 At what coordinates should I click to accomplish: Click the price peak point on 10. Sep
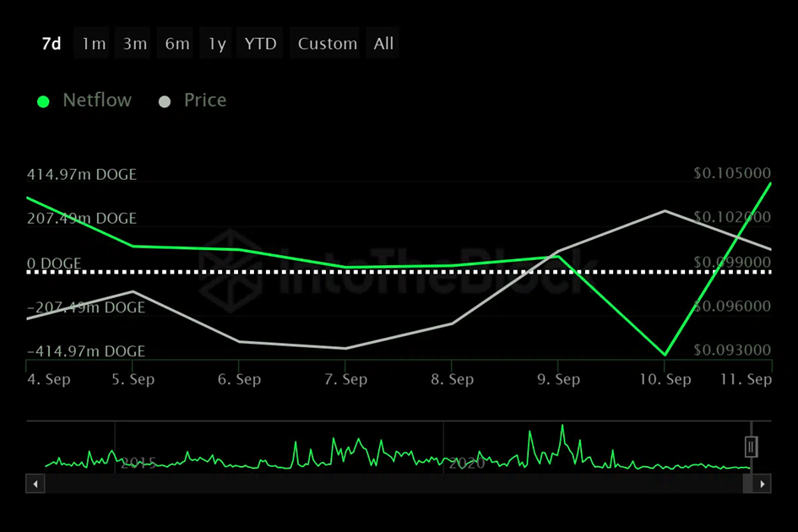[665, 211]
